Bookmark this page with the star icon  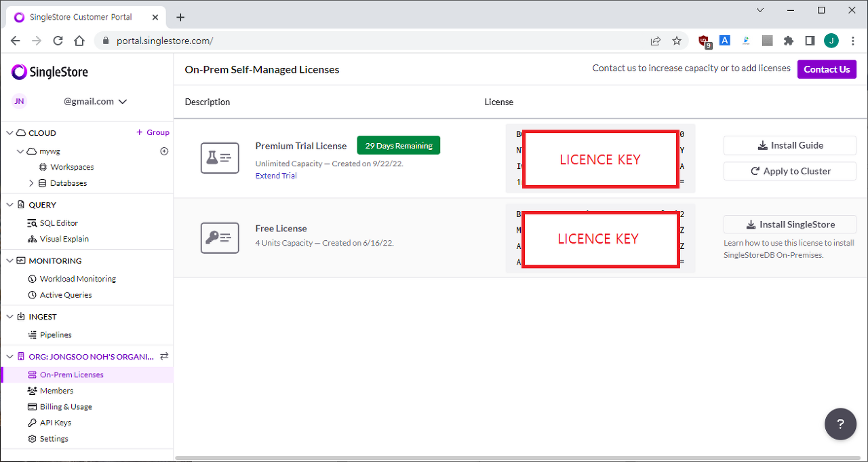(677, 41)
